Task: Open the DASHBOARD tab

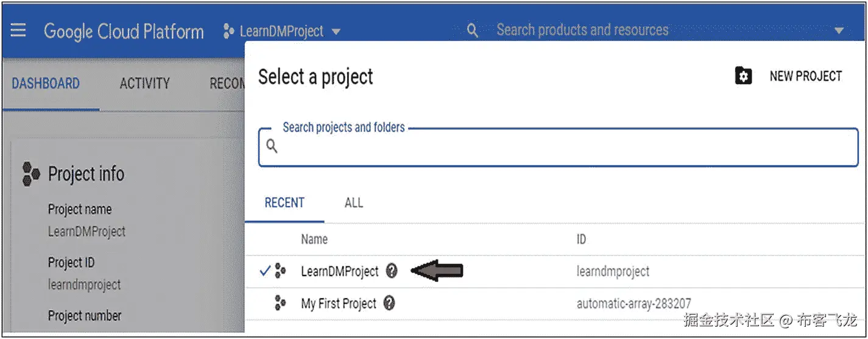Action: [46, 84]
